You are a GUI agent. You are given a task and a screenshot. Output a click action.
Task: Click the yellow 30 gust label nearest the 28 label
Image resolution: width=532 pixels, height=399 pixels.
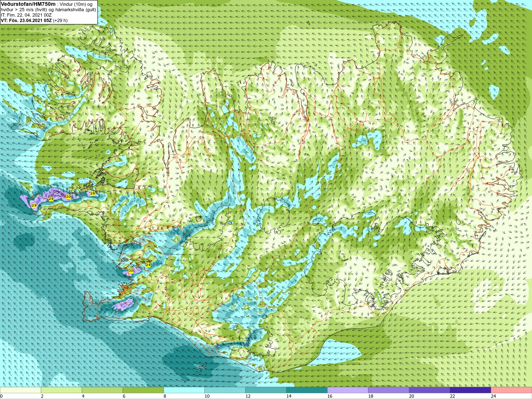[69, 197]
